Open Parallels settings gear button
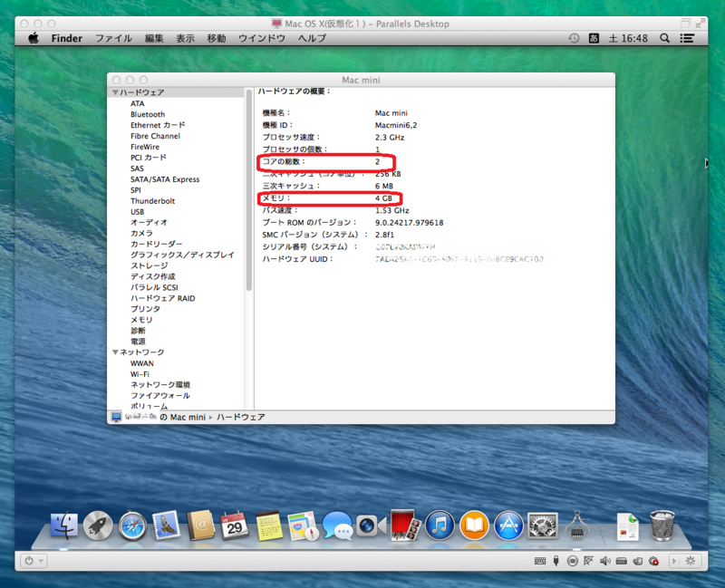The height and width of the screenshot is (588, 725). point(691,561)
